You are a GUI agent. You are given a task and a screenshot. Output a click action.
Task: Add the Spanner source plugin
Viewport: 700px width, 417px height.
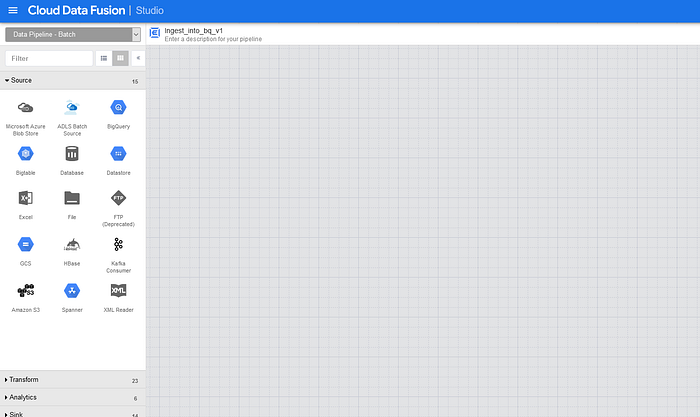72,298
